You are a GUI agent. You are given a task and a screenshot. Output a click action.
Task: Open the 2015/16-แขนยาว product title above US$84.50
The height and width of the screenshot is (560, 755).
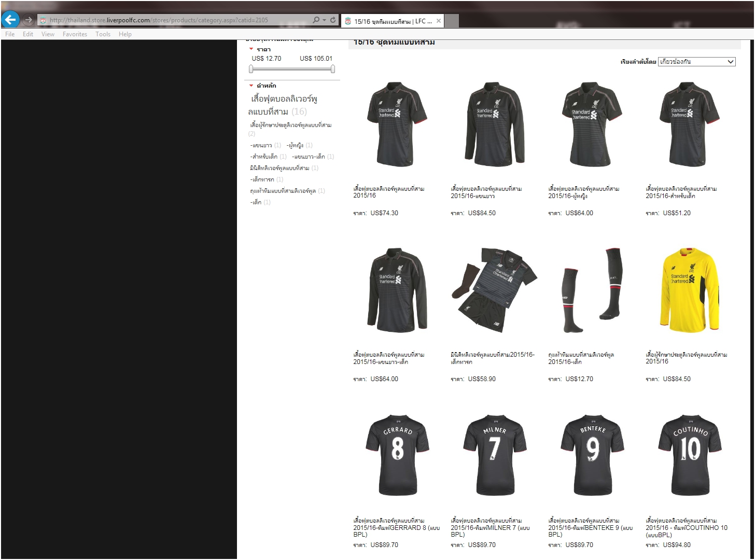486,192
